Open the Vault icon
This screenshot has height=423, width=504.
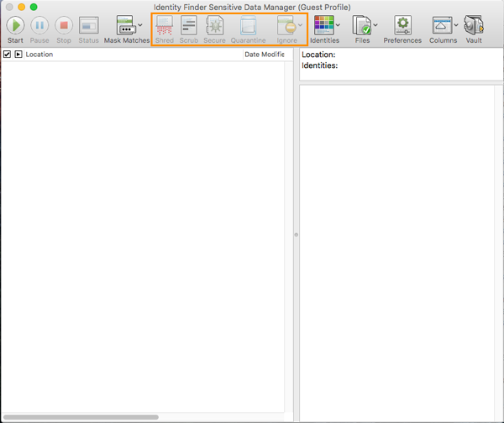point(474,25)
